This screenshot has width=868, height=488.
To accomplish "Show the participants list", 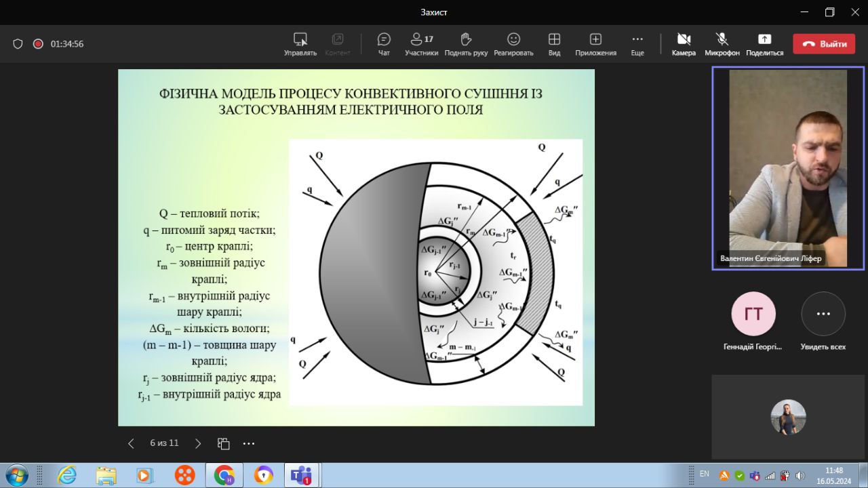I will (x=421, y=44).
